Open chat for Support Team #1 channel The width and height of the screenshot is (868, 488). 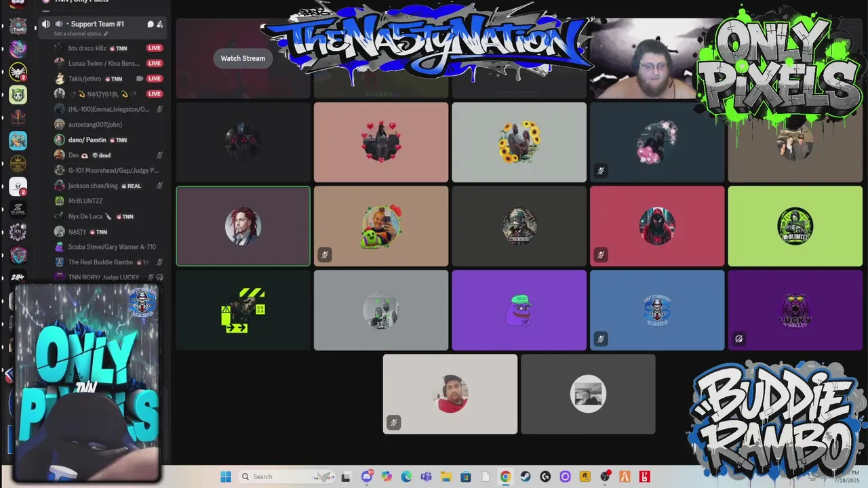pyautogui.click(x=150, y=24)
